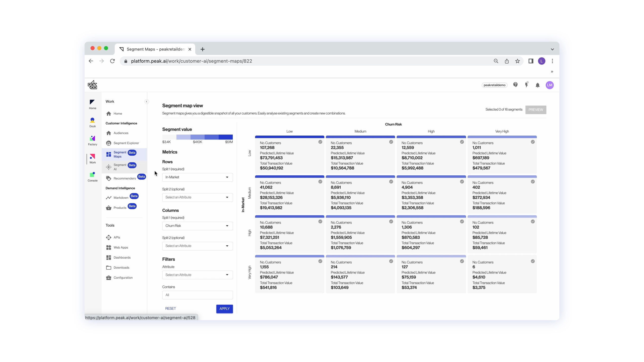
Task: Open the Churn Risk columns dropdown
Action: [197, 226]
